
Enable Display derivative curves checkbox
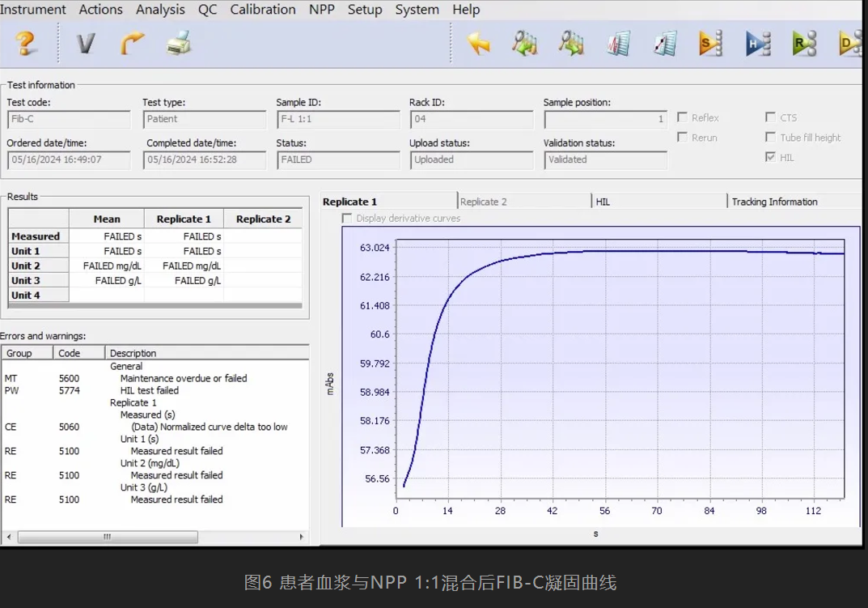click(x=347, y=219)
